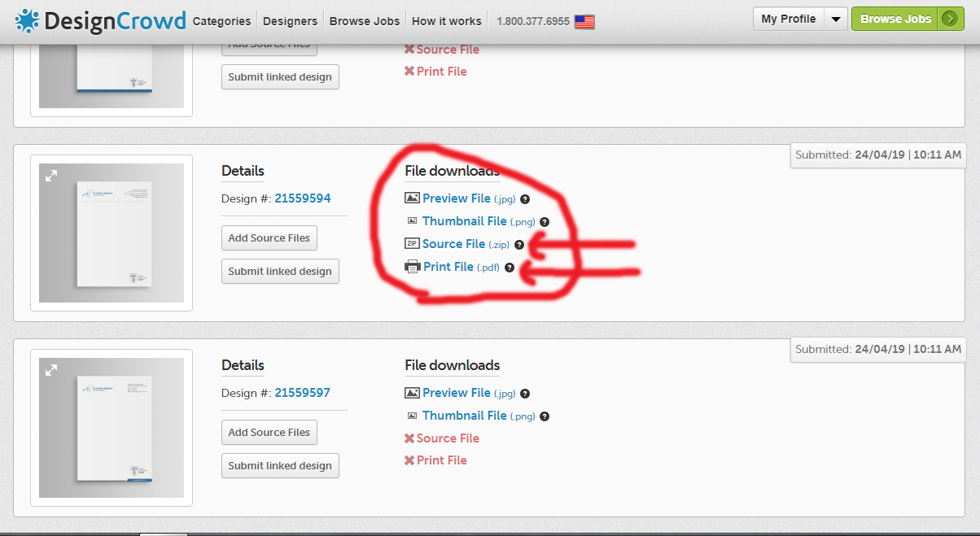Click the ZIP icon for design 21559594
Screen dimensions: 980x536
412,243
